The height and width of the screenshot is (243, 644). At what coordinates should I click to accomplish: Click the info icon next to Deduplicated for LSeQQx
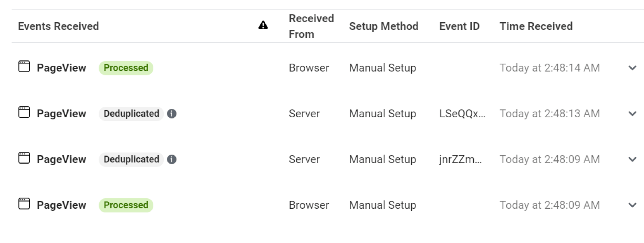(172, 114)
